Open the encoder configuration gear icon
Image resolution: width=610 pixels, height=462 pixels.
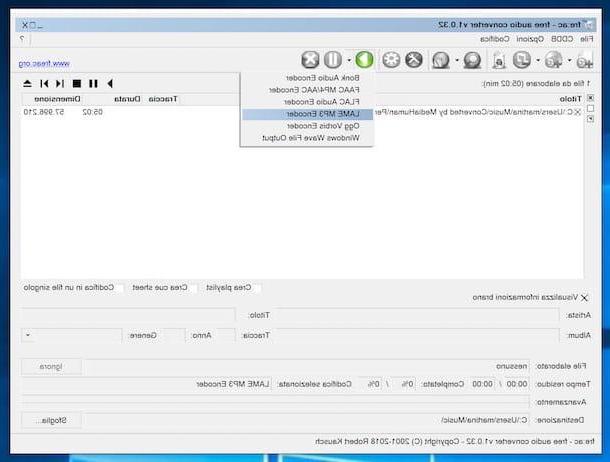pyautogui.click(x=391, y=60)
